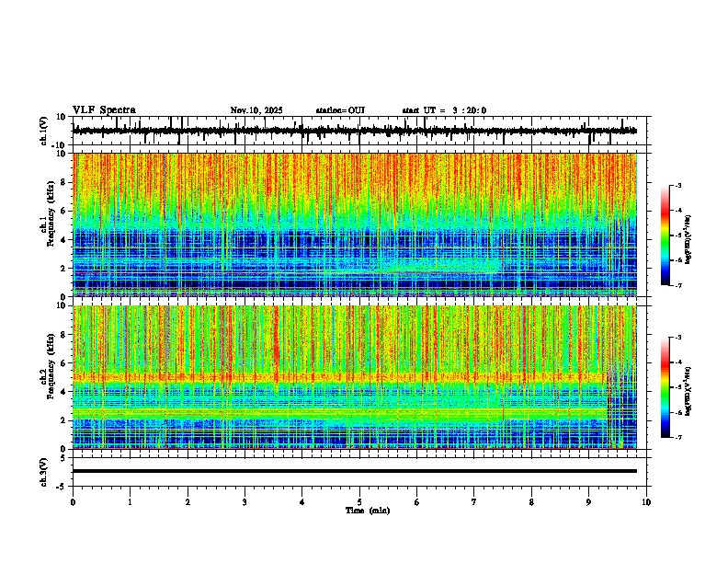Select the "start UT = 3 : 20: 0" text

[x=444, y=110]
